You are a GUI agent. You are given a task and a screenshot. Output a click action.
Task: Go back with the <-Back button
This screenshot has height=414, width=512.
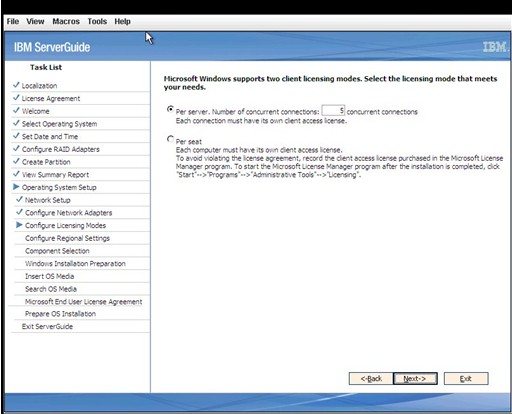click(371, 379)
